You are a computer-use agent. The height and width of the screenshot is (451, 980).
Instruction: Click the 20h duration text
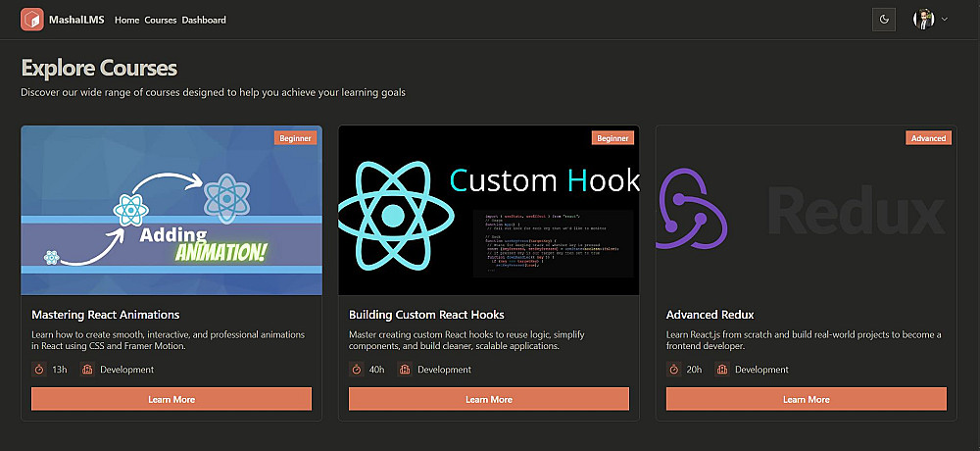tap(695, 370)
